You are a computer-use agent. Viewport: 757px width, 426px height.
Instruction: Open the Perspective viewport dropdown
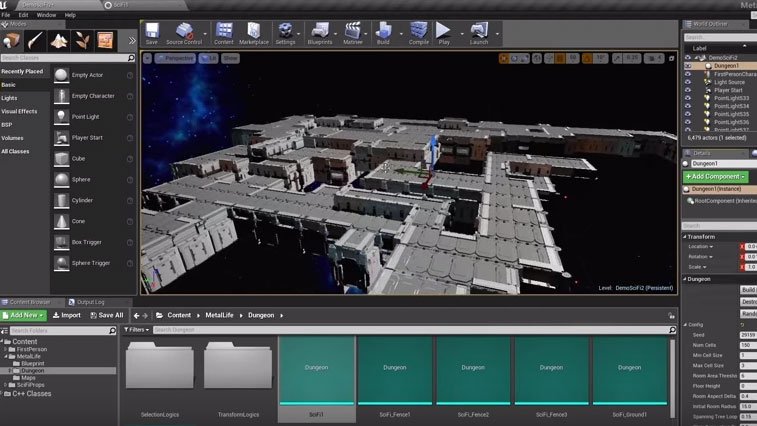point(175,58)
